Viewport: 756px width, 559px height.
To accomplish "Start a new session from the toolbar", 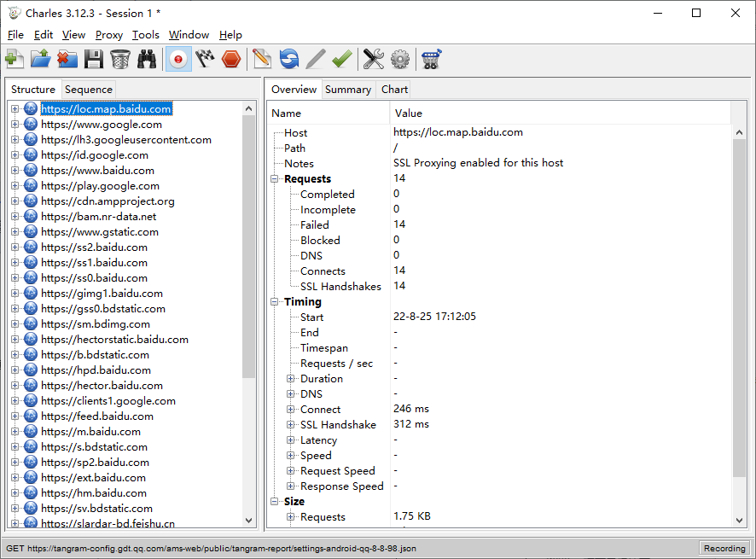I will pyautogui.click(x=14, y=59).
